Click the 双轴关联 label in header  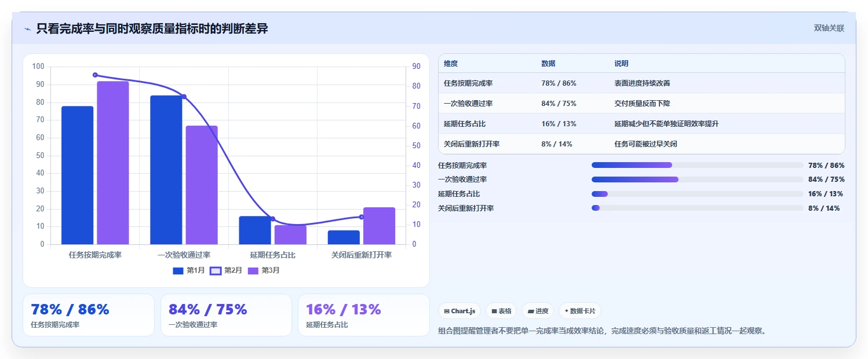click(829, 28)
